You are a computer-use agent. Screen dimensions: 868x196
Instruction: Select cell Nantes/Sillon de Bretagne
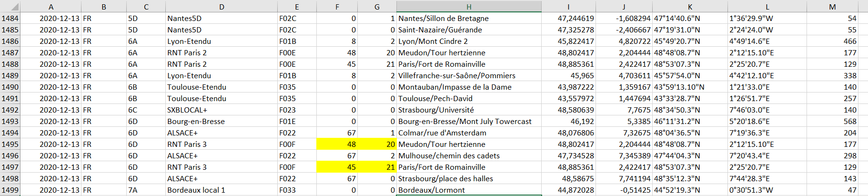point(469,18)
